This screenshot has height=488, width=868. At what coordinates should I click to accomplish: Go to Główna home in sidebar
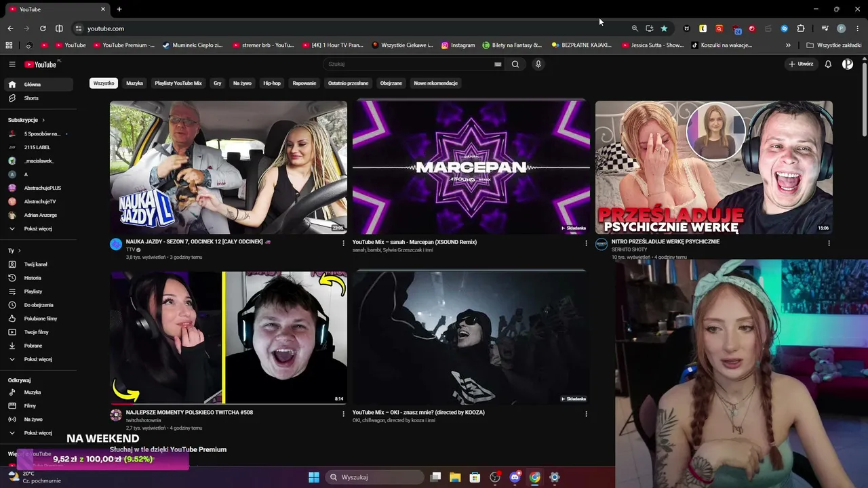(x=37, y=85)
